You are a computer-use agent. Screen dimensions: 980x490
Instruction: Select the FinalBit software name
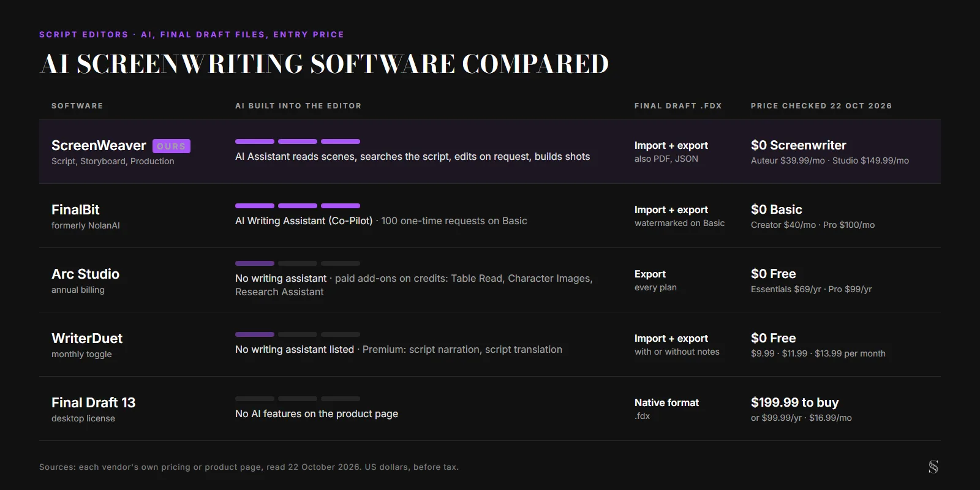pyautogui.click(x=75, y=209)
